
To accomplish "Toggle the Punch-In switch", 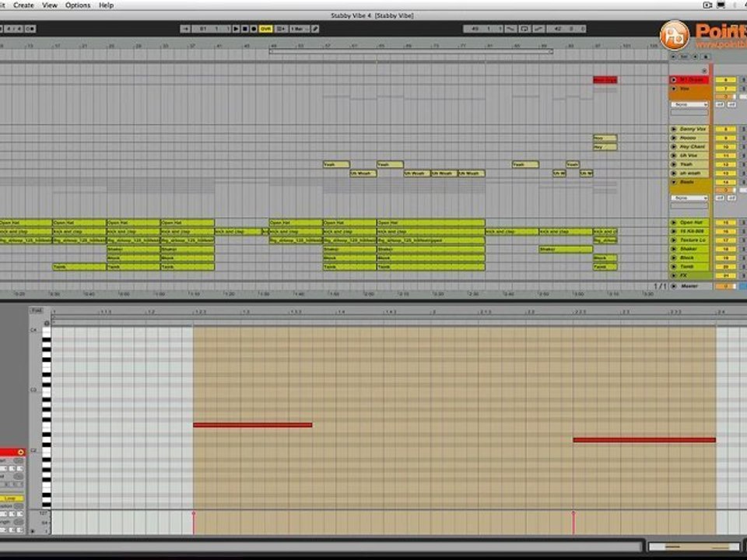I will click(510, 29).
